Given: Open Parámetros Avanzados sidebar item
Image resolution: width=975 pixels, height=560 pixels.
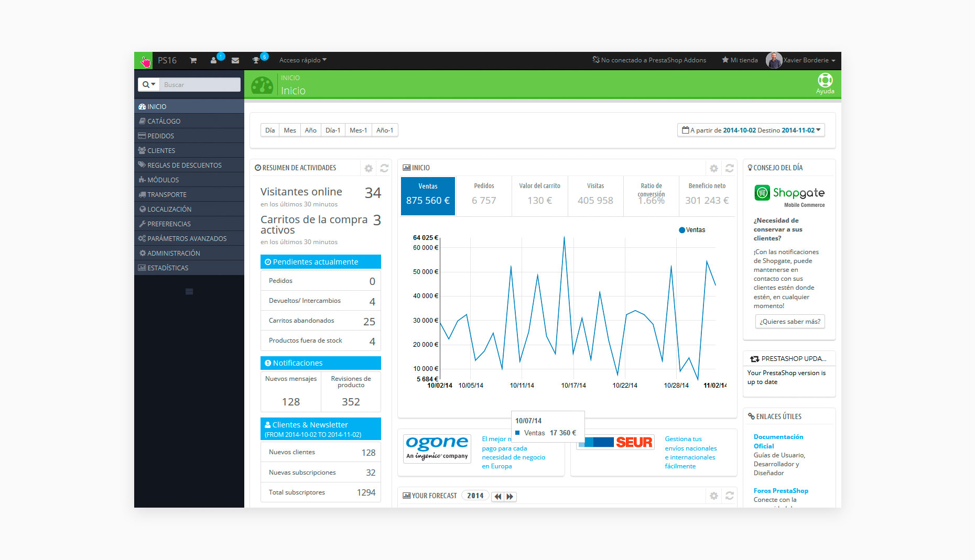Looking at the screenshot, I should [189, 238].
